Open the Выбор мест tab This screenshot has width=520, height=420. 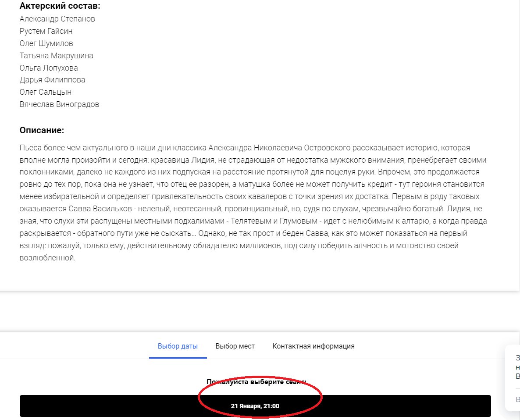[x=235, y=346]
